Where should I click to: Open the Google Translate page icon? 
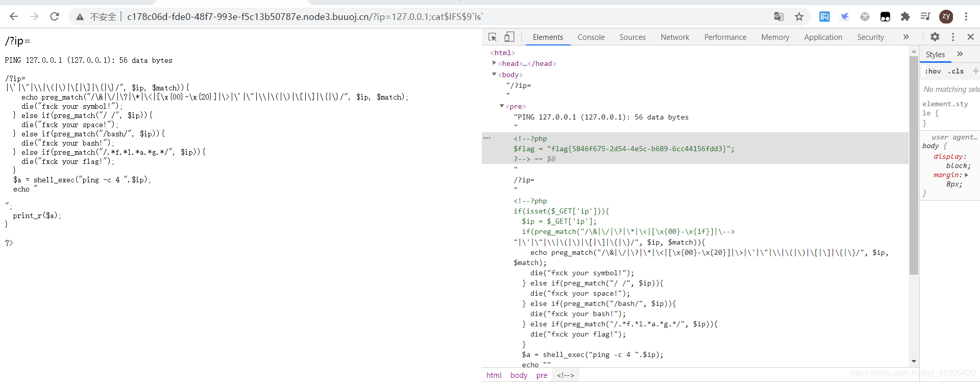tap(779, 17)
